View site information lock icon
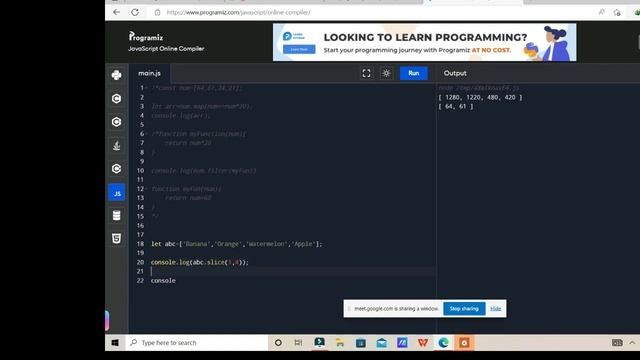The height and width of the screenshot is (360, 640). point(158,13)
